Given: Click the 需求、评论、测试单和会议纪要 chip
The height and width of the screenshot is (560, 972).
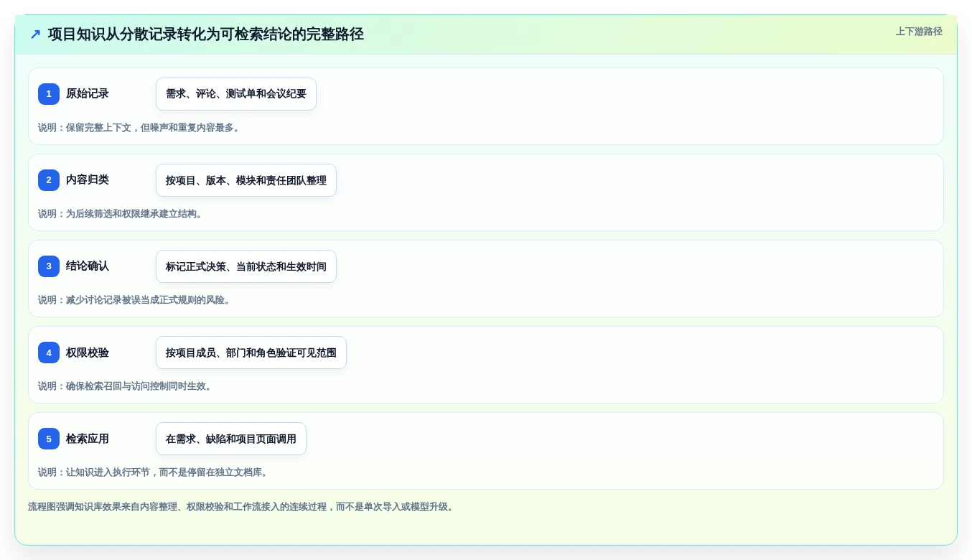Looking at the screenshot, I should 236,94.
